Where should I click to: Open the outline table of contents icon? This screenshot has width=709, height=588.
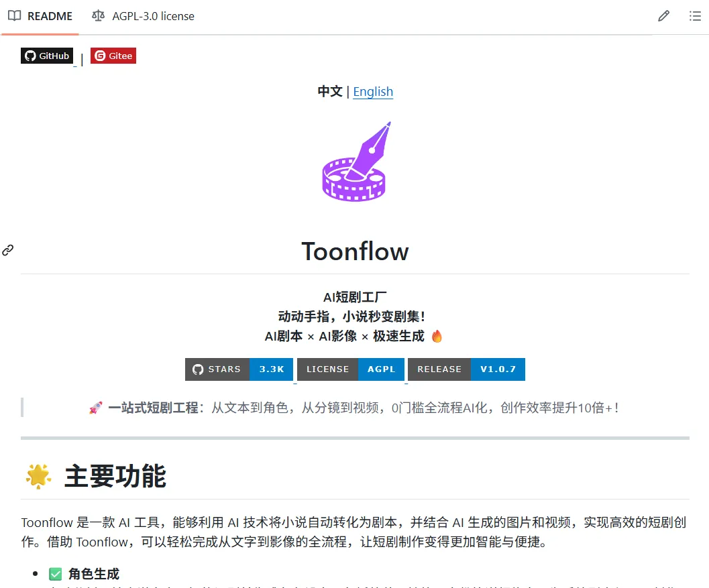pos(695,16)
